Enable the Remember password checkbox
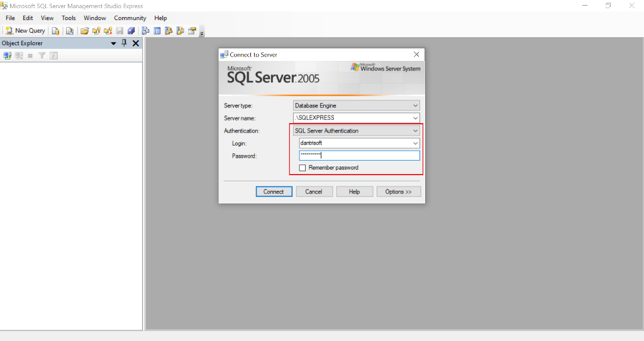The height and width of the screenshot is (341, 644). click(x=303, y=168)
